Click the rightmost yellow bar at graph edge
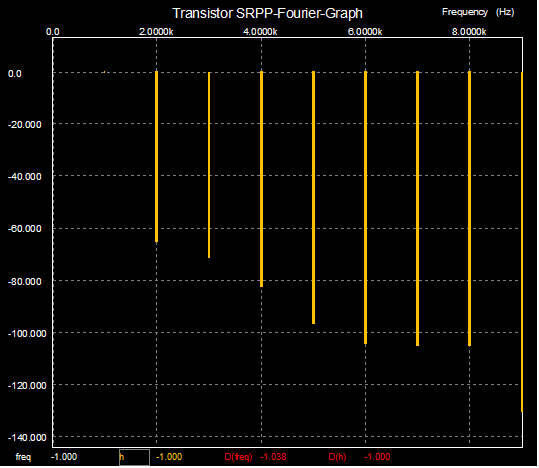 522,242
